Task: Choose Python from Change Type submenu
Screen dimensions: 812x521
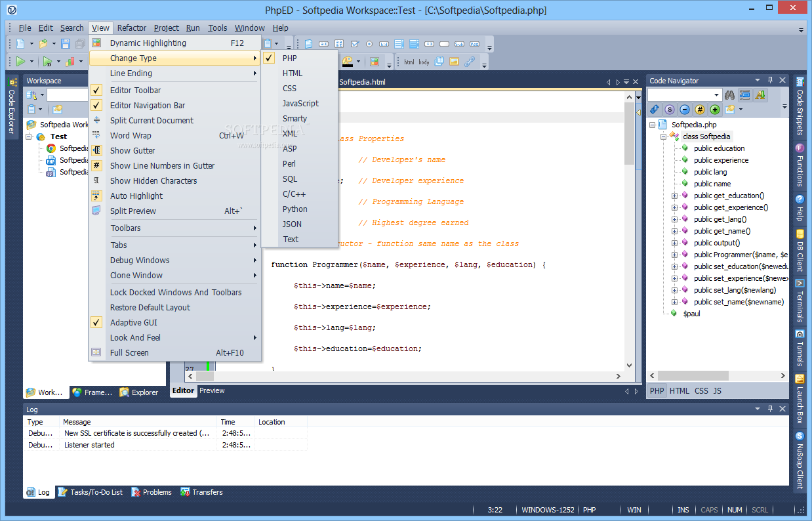Action: pyautogui.click(x=300, y=209)
